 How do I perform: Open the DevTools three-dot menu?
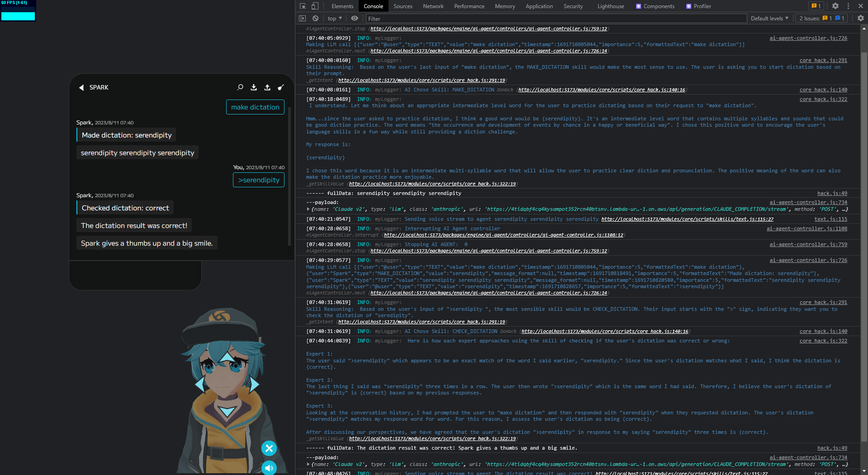[x=848, y=6]
